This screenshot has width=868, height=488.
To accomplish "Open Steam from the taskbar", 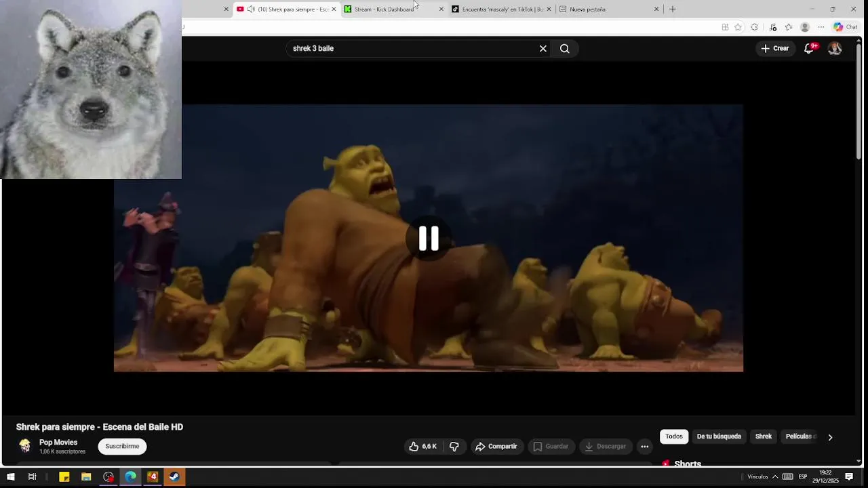I will pyautogui.click(x=174, y=477).
